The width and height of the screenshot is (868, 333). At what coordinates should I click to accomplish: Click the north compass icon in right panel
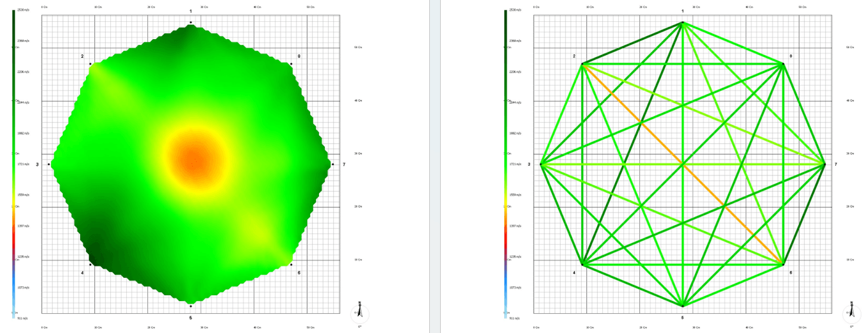tap(851, 312)
